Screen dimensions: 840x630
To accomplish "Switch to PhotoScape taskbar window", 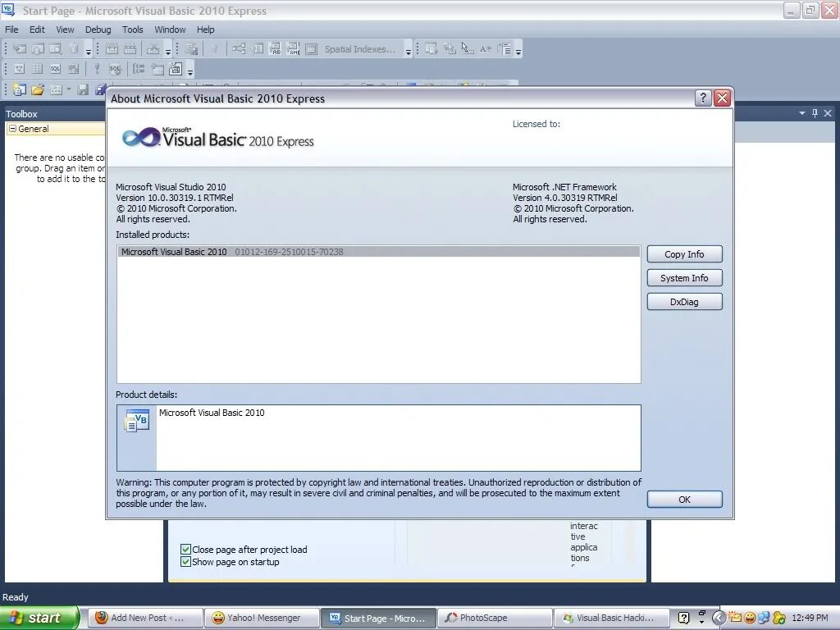I will click(494, 618).
